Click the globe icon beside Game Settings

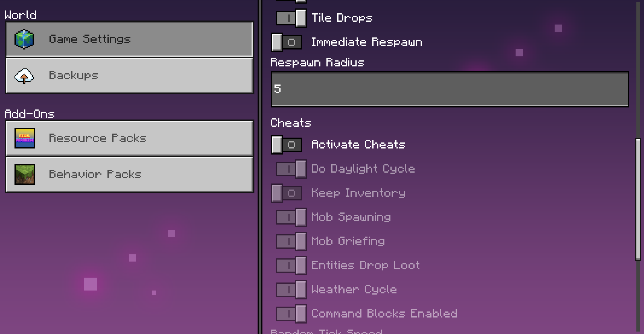[24, 39]
